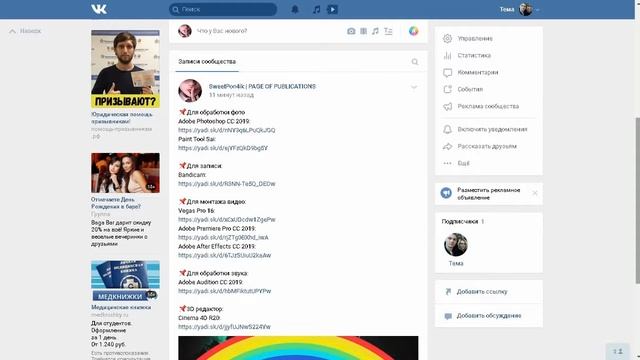Attach a video with the film icon
640x360 pixels.
[363, 31]
